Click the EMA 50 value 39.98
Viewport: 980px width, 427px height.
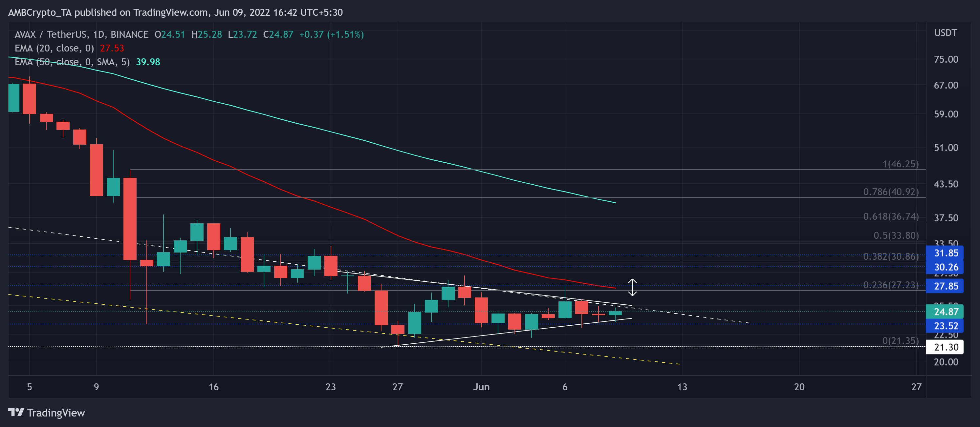point(148,62)
